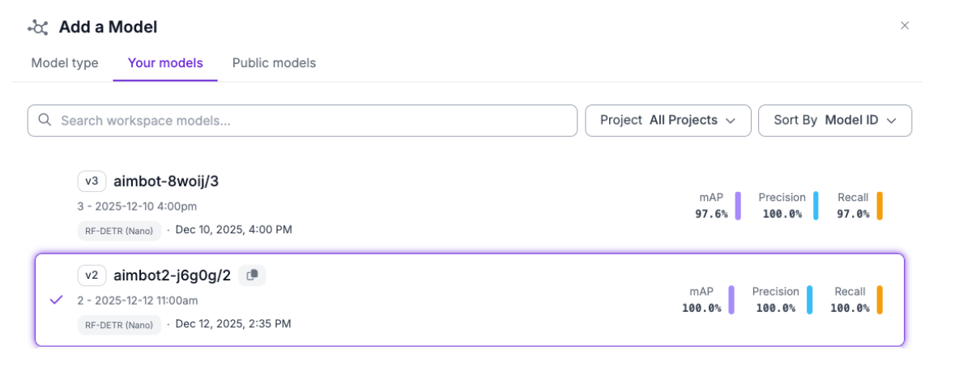The height and width of the screenshot is (389, 980).
Task: Click the blue Precision bar for aimbot-8woij/3
Action: click(x=816, y=206)
